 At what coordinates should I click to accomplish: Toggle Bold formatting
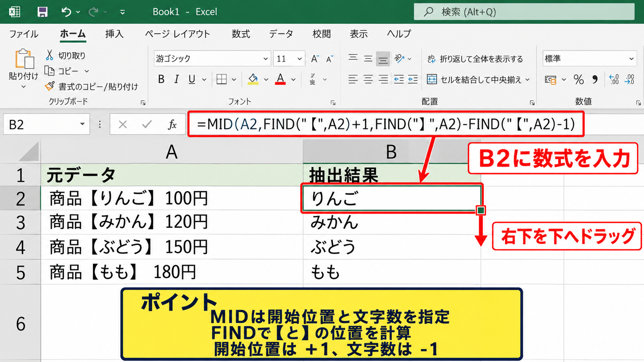click(161, 80)
